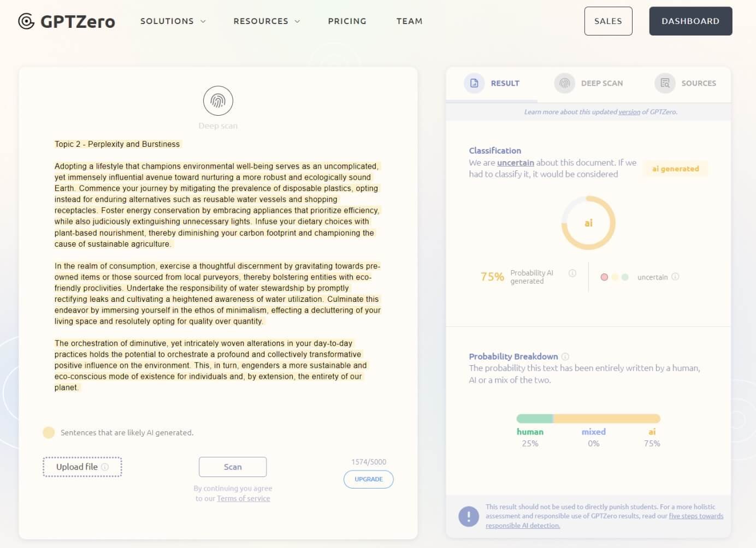Click the Upgrade button
This screenshot has width=756, height=548.
point(368,479)
